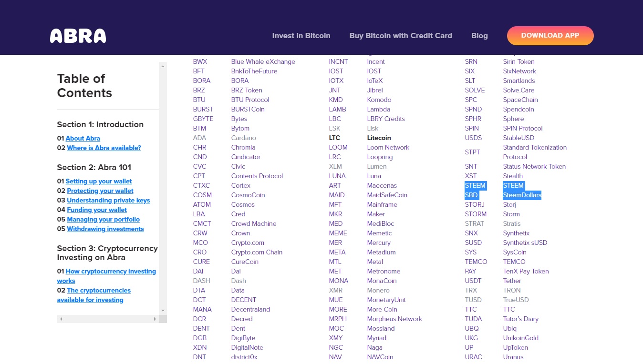Click the Loom Network entry
Image resolution: width=643 pixels, height=364 pixels.
click(x=388, y=147)
